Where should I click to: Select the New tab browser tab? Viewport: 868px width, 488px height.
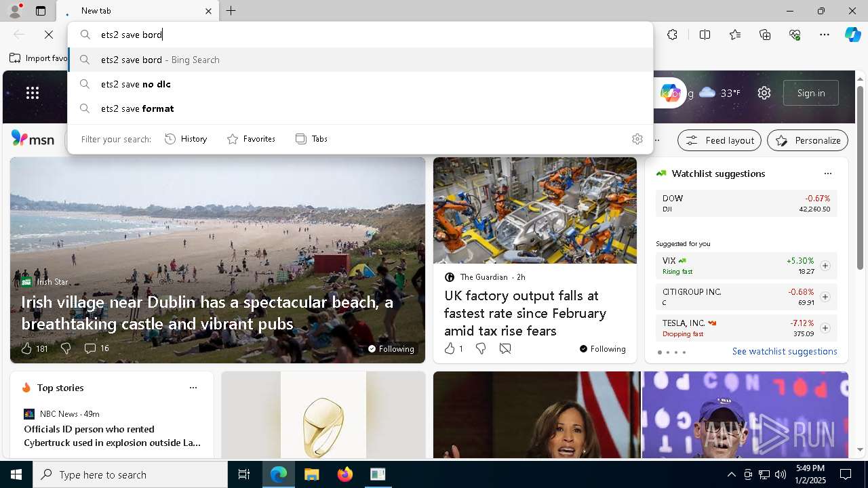click(137, 11)
